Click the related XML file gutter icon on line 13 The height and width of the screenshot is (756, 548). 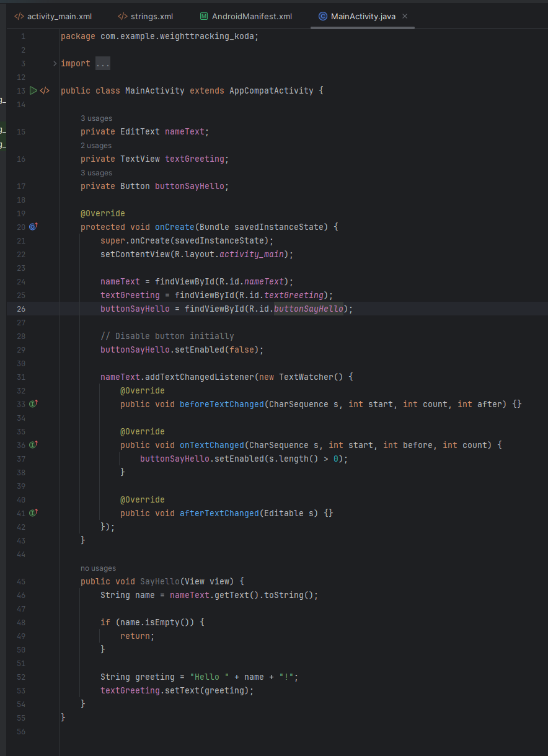pyautogui.click(x=45, y=91)
